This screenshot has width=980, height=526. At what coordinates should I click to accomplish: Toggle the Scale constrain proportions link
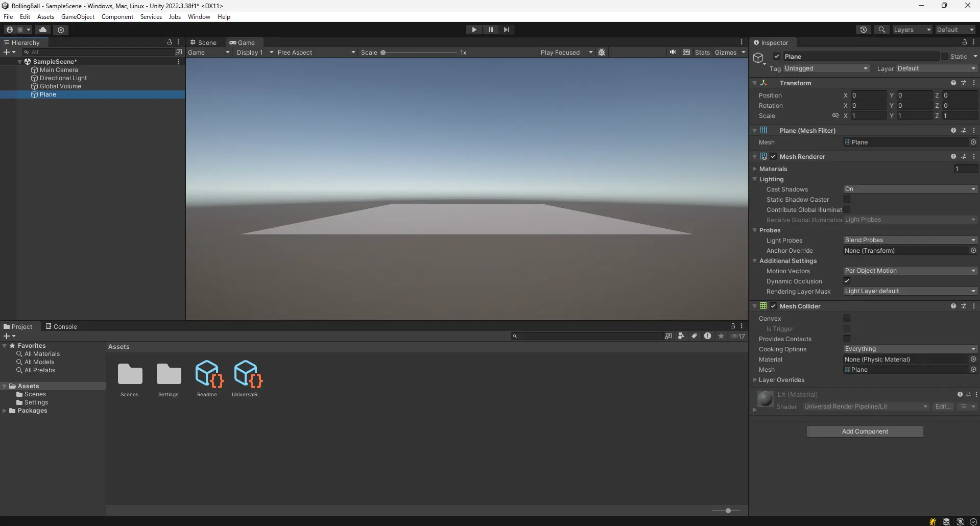tap(835, 116)
